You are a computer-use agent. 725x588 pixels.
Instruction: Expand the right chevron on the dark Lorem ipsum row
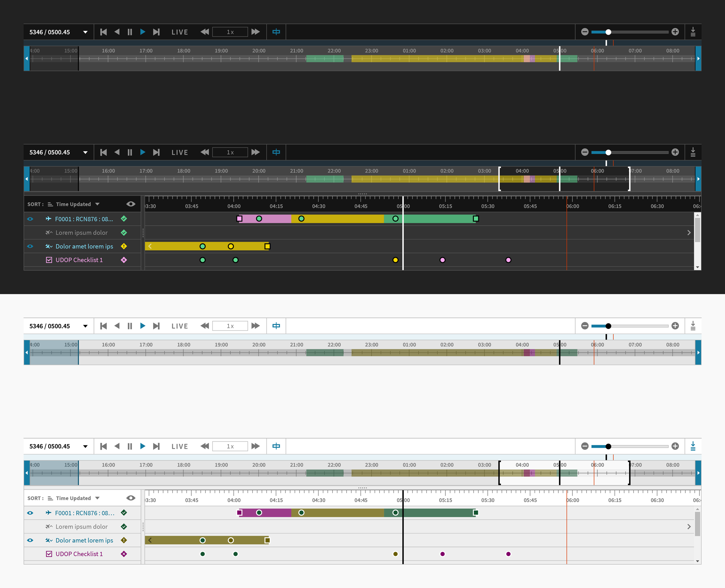689,233
